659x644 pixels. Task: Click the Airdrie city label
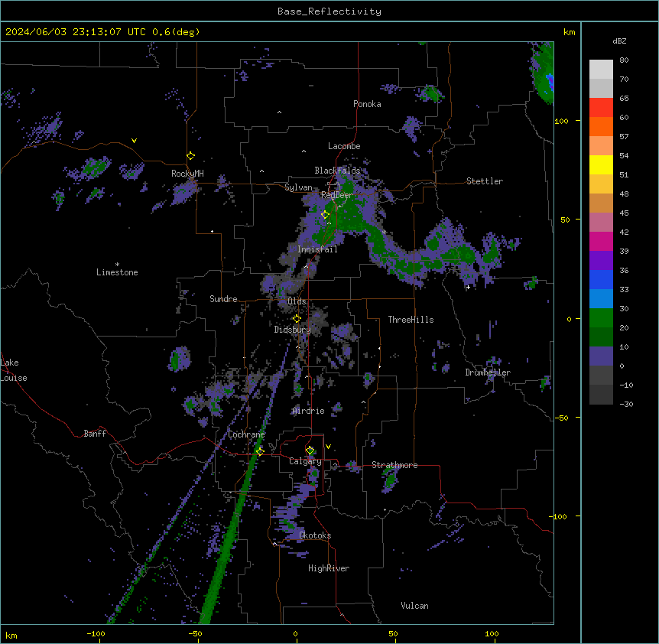click(x=308, y=411)
